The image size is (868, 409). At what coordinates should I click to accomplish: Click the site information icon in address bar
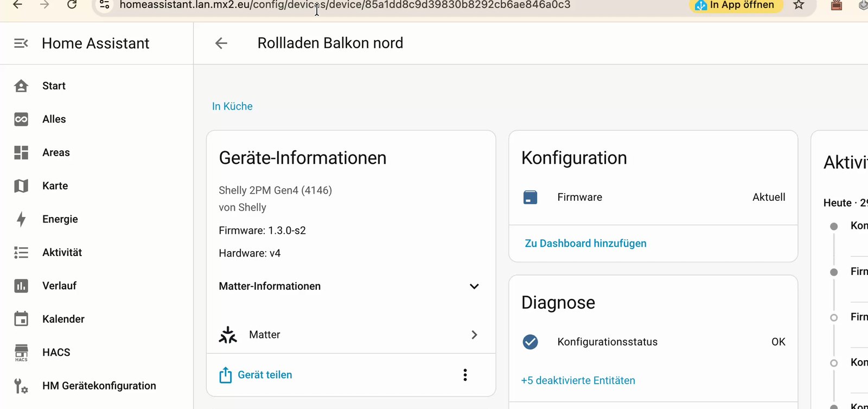(x=105, y=5)
